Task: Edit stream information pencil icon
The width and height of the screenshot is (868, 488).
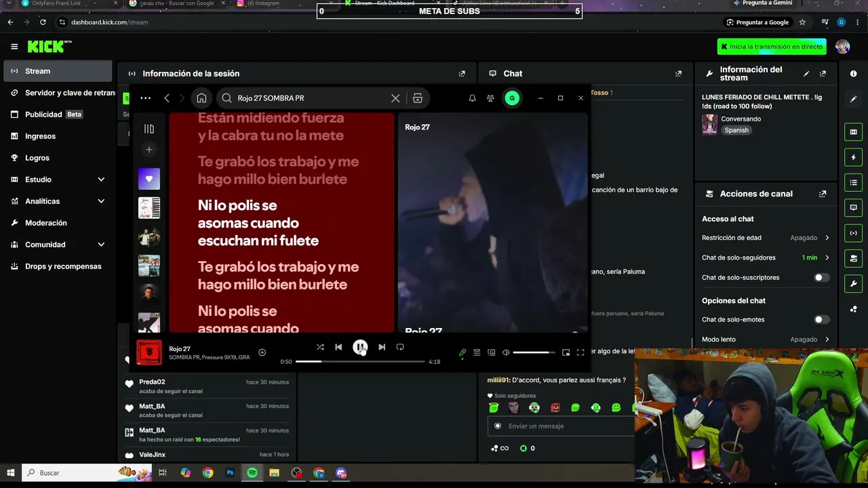Action: (806, 74)
